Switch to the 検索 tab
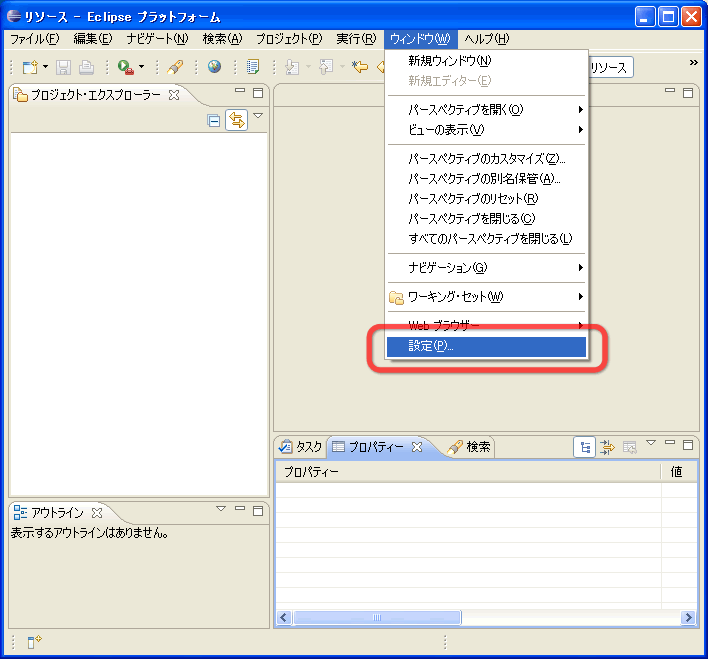The height and width of the screenshot is (659, 708). (x=470, y=447)
